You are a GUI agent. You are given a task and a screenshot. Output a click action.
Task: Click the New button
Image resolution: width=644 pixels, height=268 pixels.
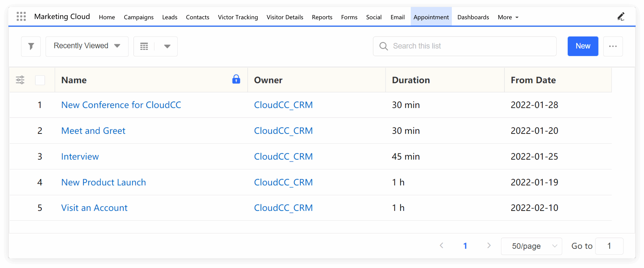(x=583, y=46)
